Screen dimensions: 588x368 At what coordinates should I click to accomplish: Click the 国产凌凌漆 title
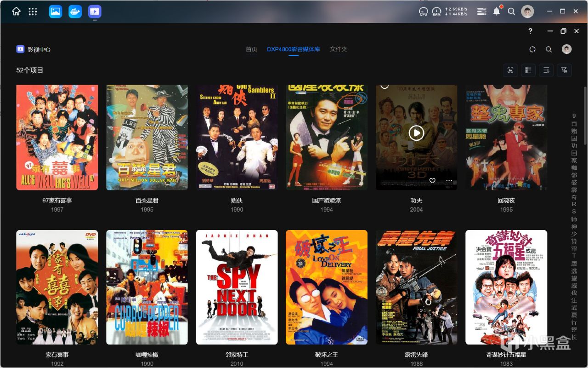coord(327,201)
